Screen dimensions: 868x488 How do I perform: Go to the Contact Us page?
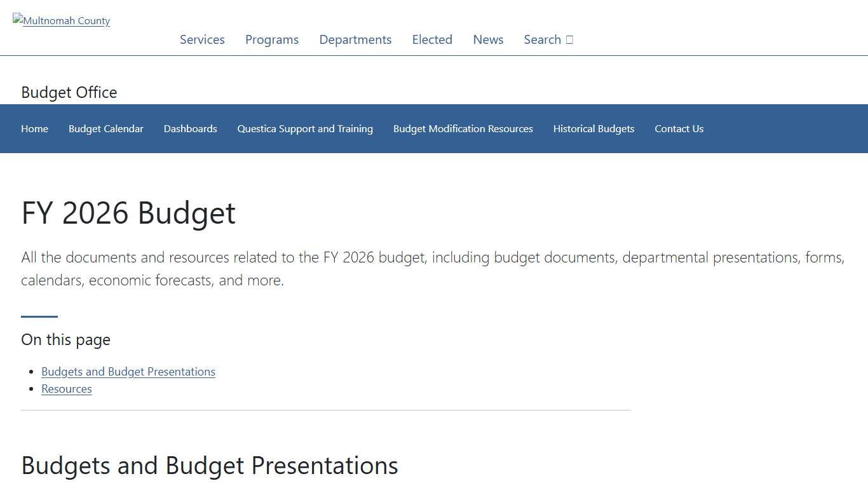click(679, 128)
